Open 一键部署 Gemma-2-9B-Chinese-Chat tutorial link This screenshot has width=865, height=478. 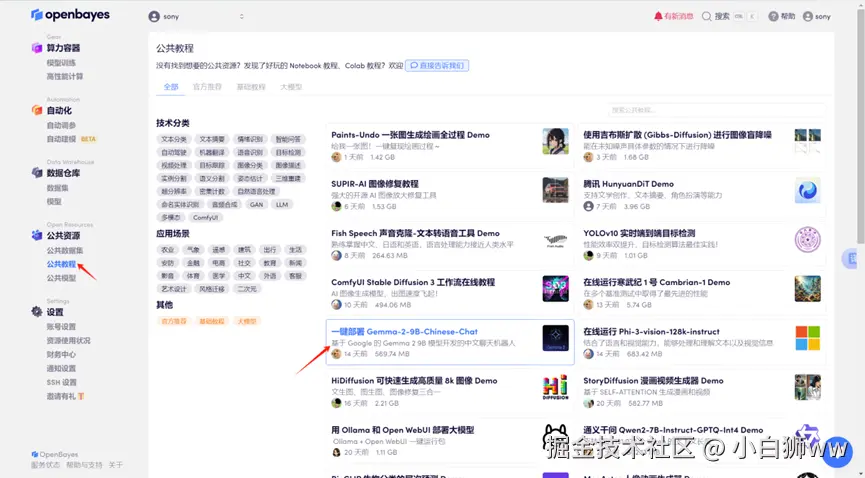[404, 332]
